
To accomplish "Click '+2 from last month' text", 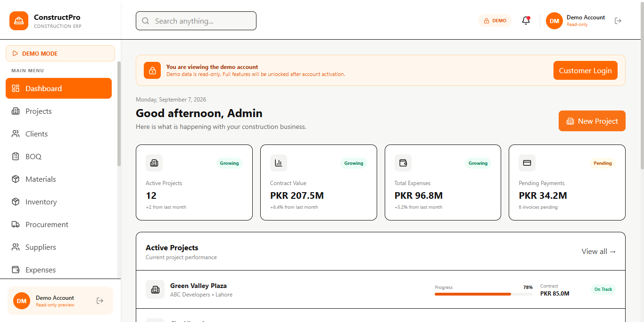I will coord(166,207).
